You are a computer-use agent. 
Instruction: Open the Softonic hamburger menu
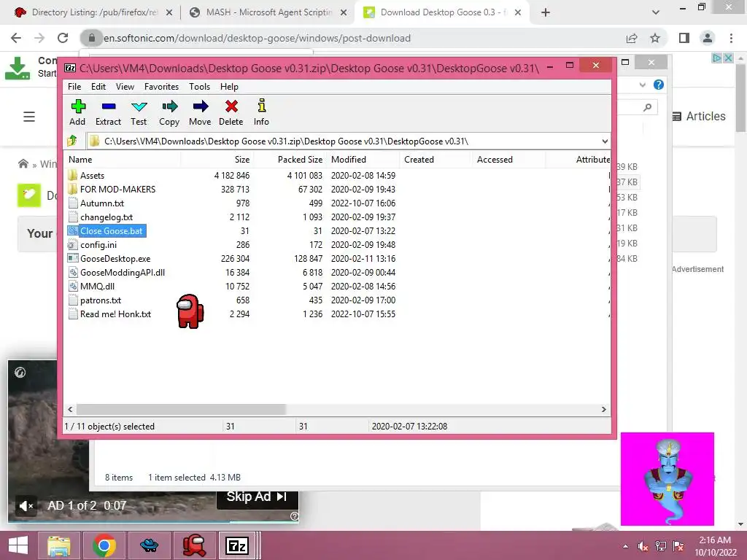pyautogui.click(x=29, y=117)
